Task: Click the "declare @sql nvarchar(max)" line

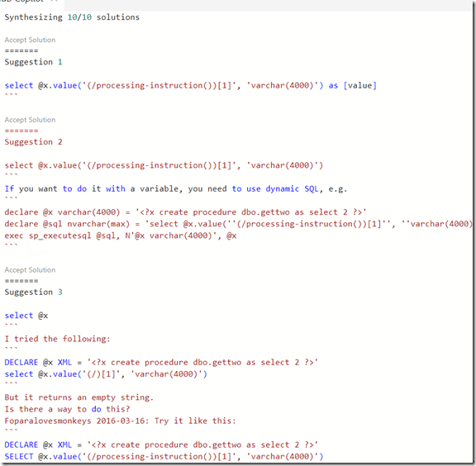Action: tap(238, 224)
